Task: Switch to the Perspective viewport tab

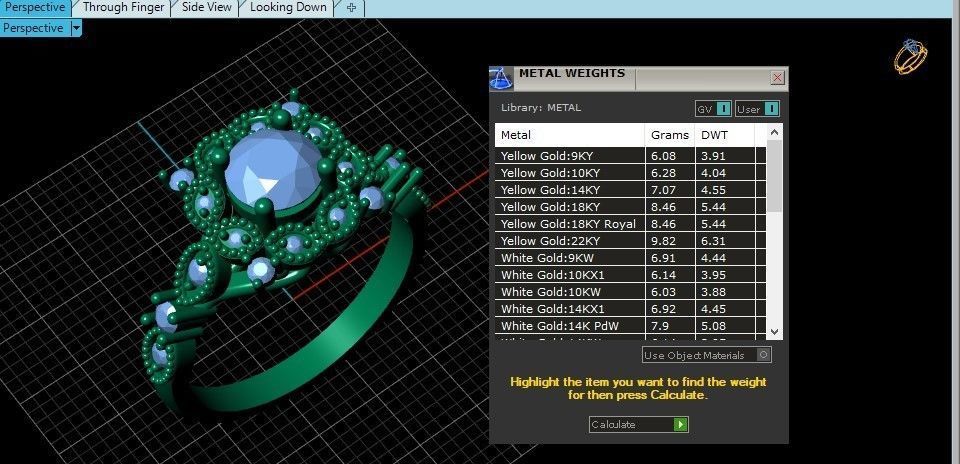Action: 35,7
